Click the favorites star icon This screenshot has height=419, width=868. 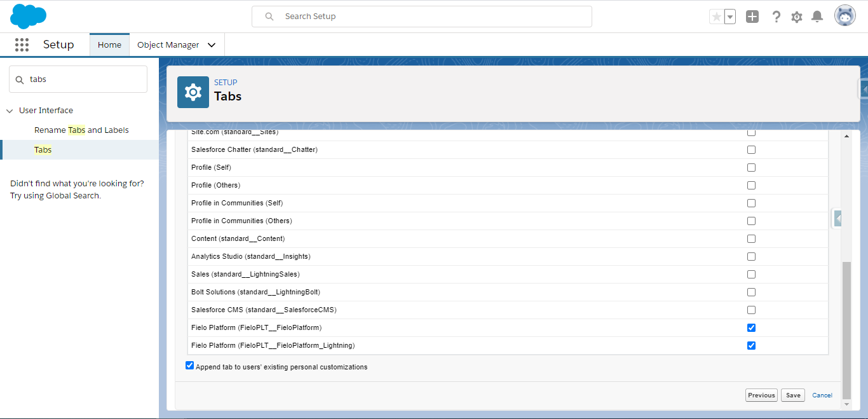[717, 17]
